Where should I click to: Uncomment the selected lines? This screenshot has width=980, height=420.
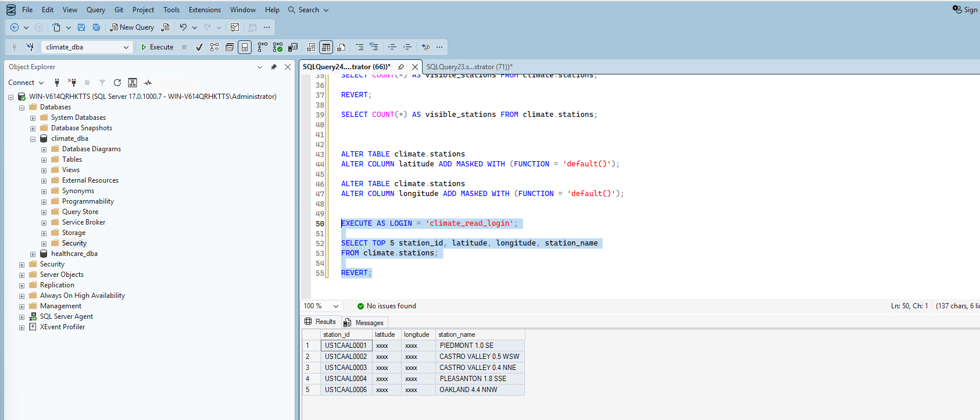point(374,47)
